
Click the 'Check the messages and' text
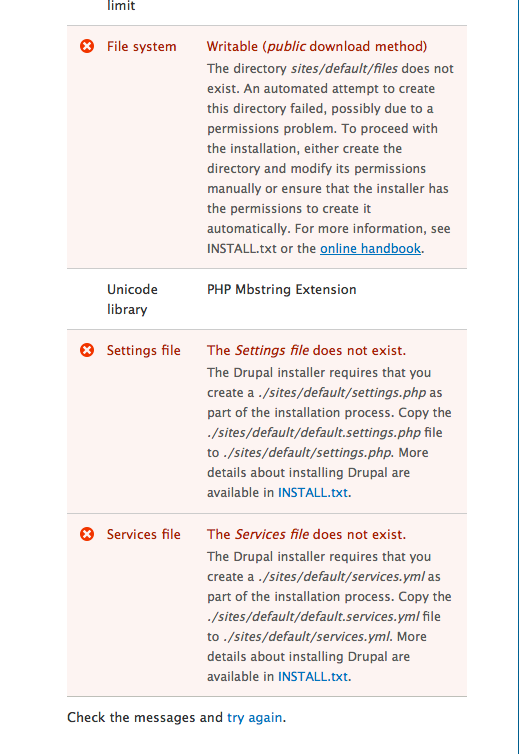point(145,717)
